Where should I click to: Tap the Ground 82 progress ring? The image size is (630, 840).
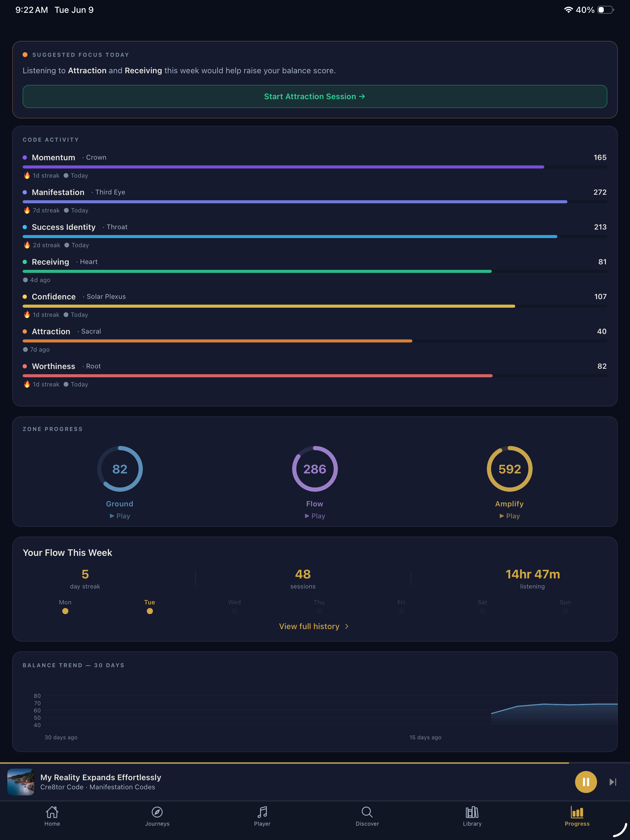click(x=120, y=469)
